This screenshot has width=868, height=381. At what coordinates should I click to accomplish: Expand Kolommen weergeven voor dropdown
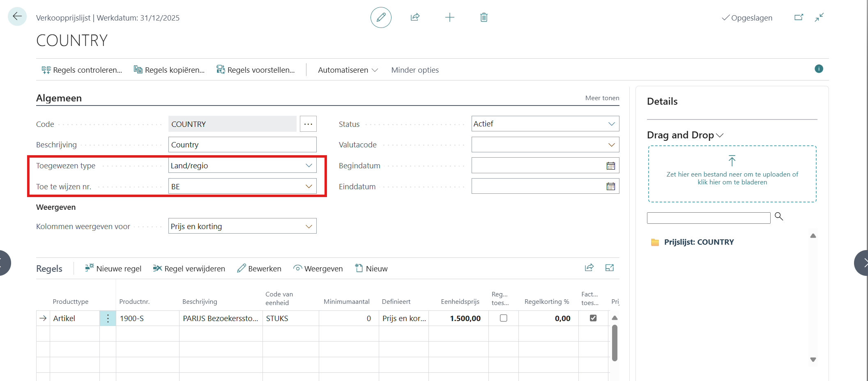(x=309, y=226)
